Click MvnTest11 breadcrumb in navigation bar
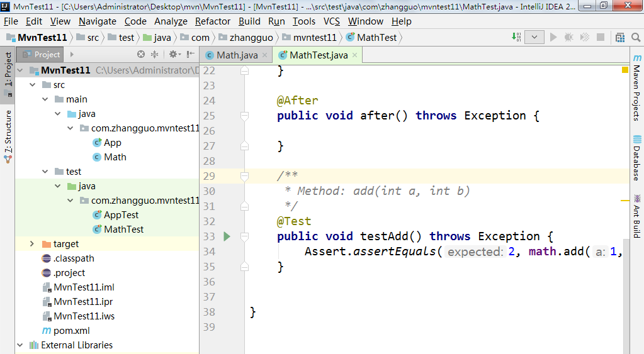This screenshot has height=354, width=644. tap(37, 38)
